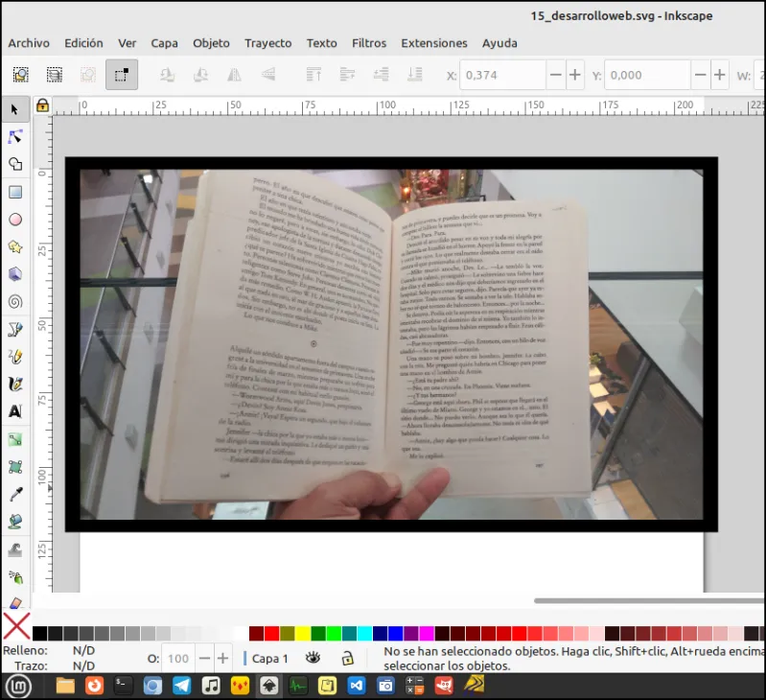Decrease the Y coordinate value
This screenshot has width=766, height=700.
click(x=700, y=75)
